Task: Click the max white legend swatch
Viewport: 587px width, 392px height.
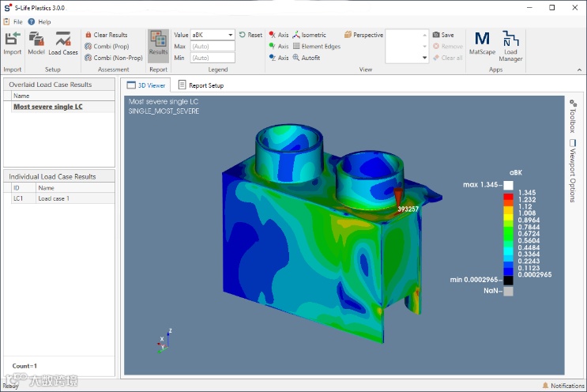Action: [x=508, y=185]
